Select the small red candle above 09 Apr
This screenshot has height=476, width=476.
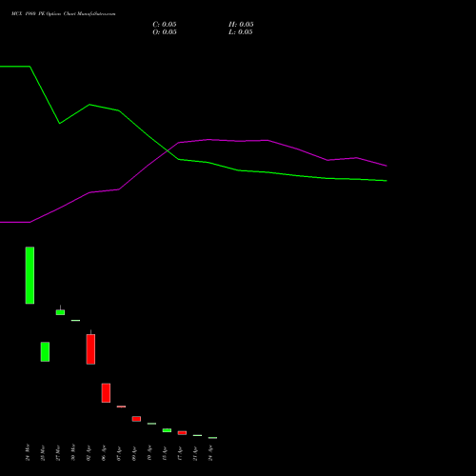(x=136, y=419)
